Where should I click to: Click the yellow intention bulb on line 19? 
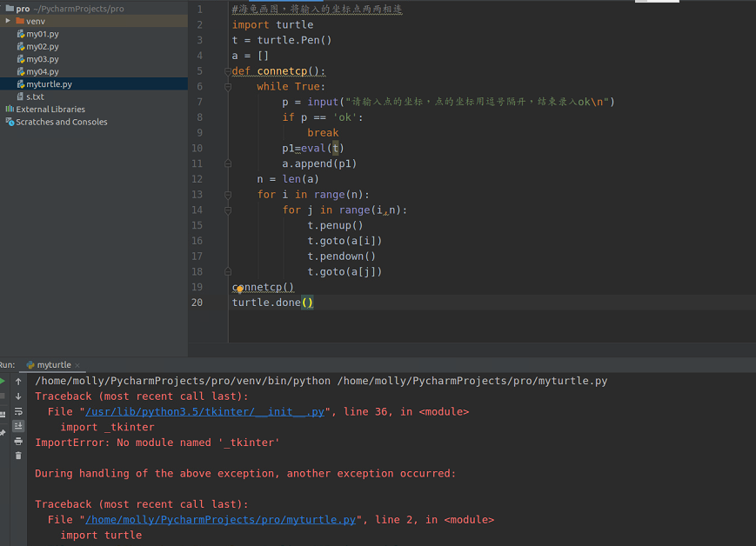pyautogui.click(x=239, y=290)
